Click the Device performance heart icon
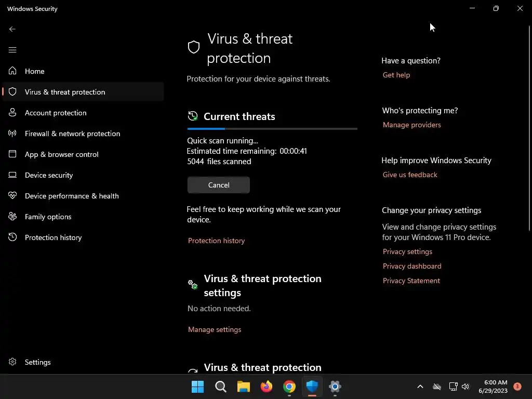Viewport: 532px width, 399px height. (x=12, y=195)
